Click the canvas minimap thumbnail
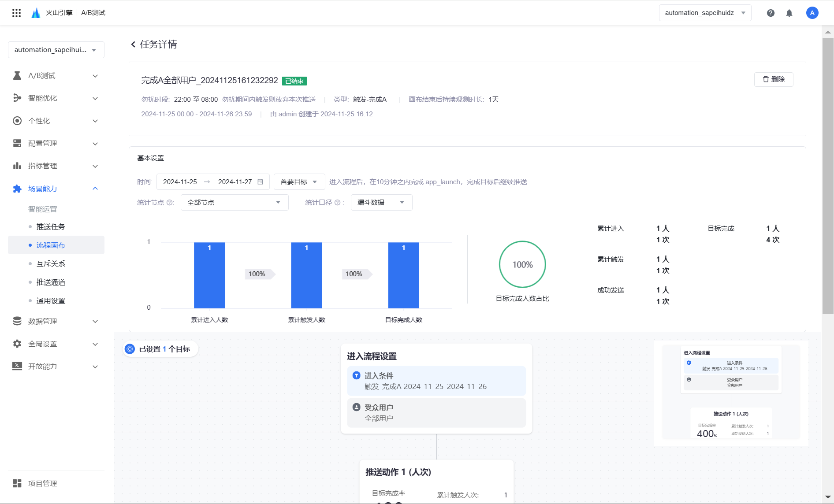The width and height of the screenshot is (834, 504). [731, 393]
